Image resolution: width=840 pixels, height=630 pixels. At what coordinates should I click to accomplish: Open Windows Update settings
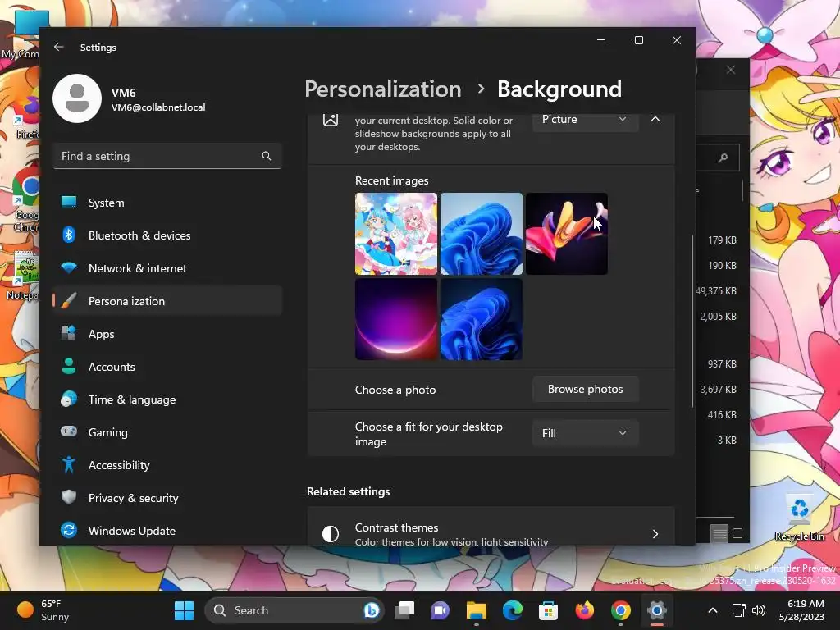pos(167,531)
